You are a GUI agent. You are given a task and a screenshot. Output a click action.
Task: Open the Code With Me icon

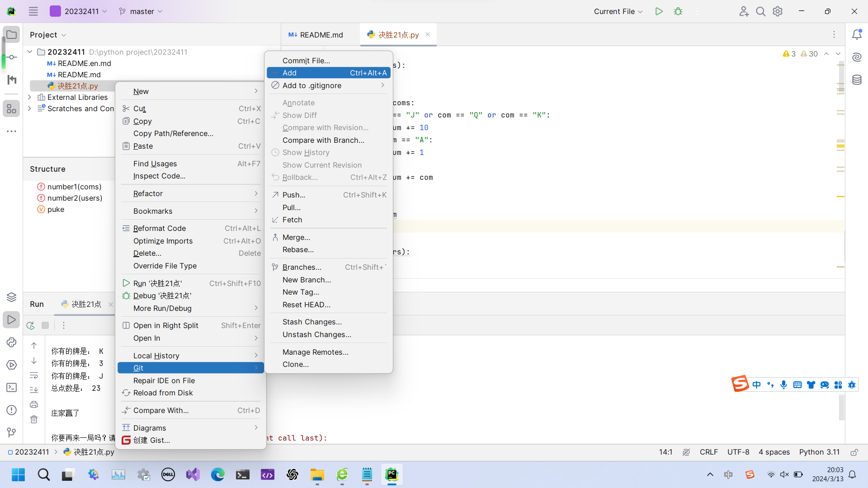pos(744,11)
